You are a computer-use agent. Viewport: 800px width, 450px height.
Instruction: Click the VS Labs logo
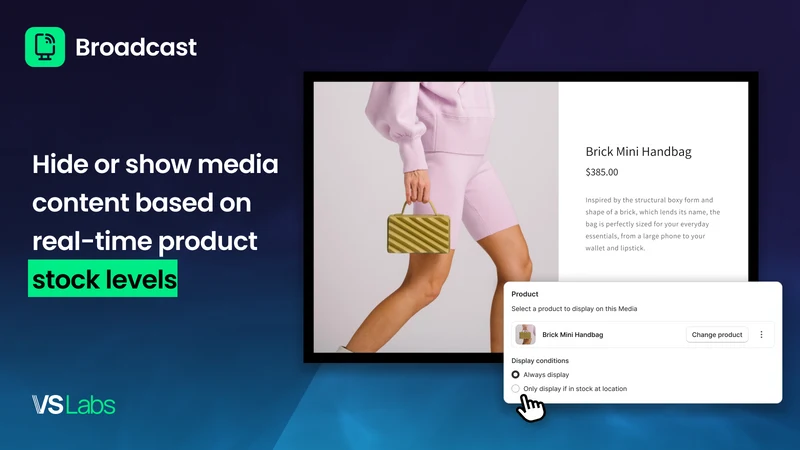pyautogui.click(x=73, y=405)
